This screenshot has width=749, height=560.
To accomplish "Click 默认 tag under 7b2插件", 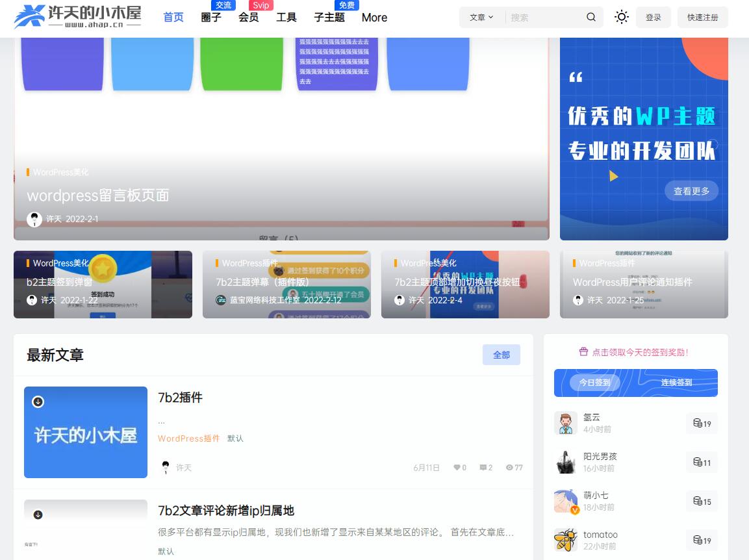I will tap(235, 439).
